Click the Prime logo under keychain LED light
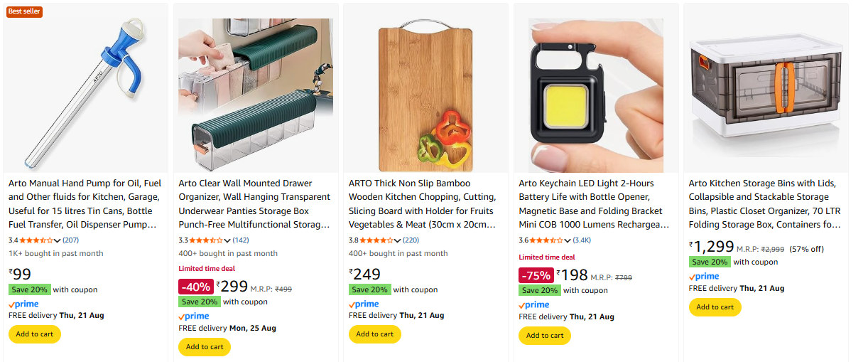The width and height of the screenshot is (868, 362). pos(534,304)
